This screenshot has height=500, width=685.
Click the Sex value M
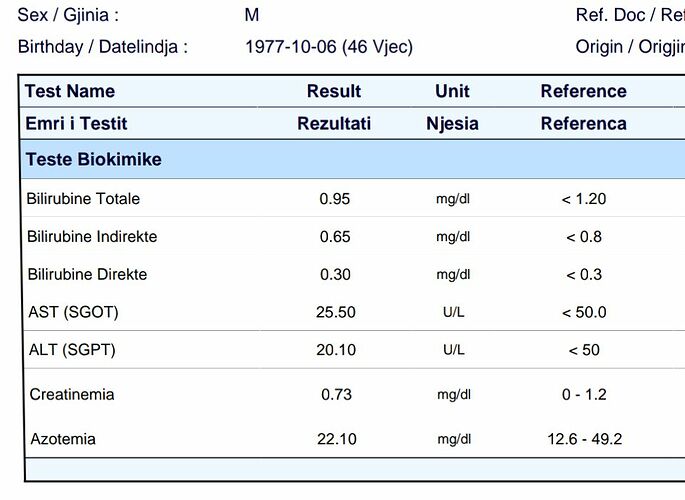pos(252,15)
